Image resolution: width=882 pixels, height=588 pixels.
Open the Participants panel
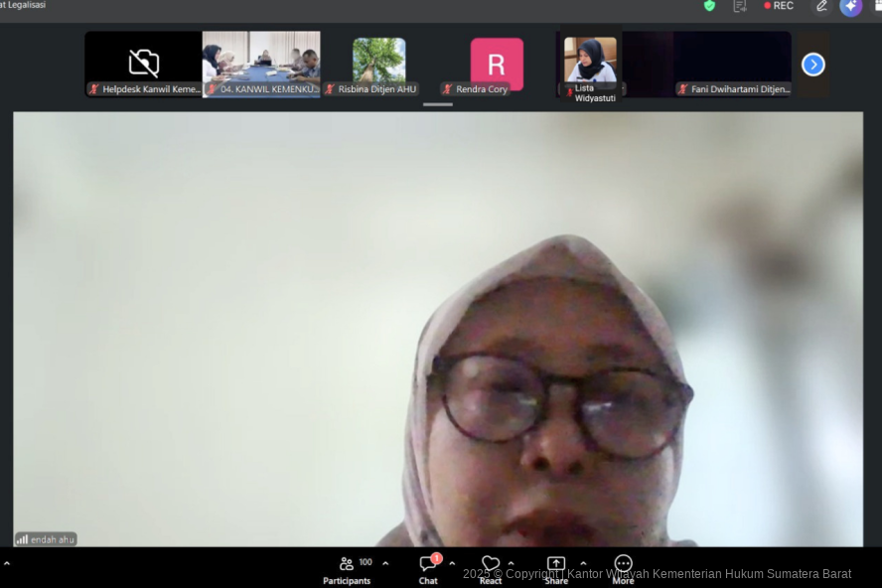tap(347, 568)
